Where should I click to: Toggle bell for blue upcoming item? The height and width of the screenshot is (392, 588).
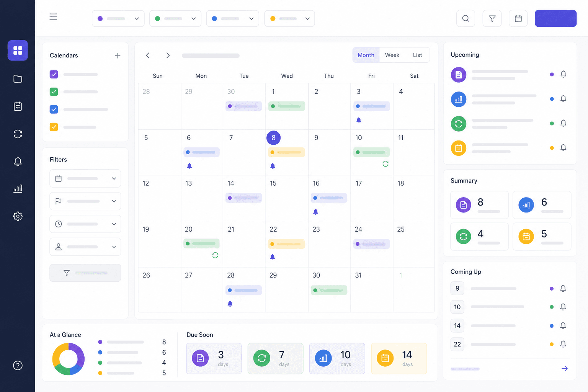[x=563, y=99]
